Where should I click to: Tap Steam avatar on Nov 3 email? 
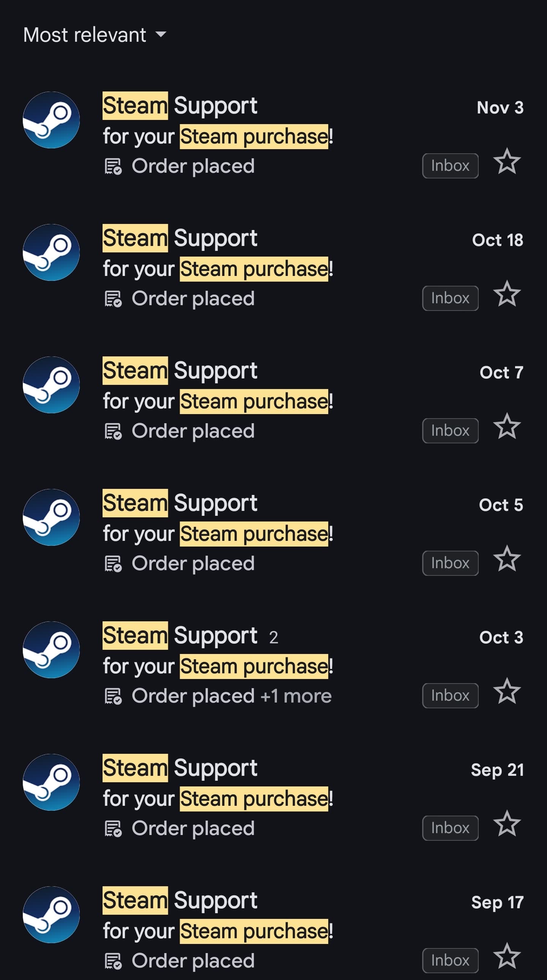click(x=51, y=120)
